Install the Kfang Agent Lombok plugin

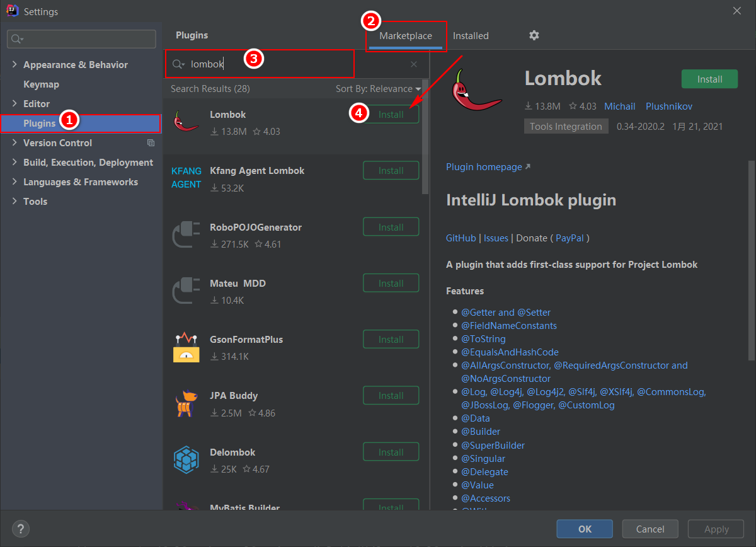391,171
